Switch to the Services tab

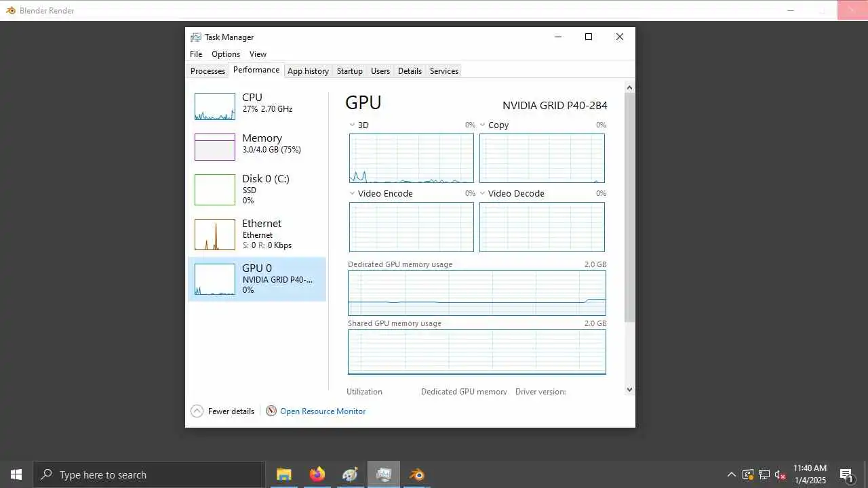tap(444, 71)
